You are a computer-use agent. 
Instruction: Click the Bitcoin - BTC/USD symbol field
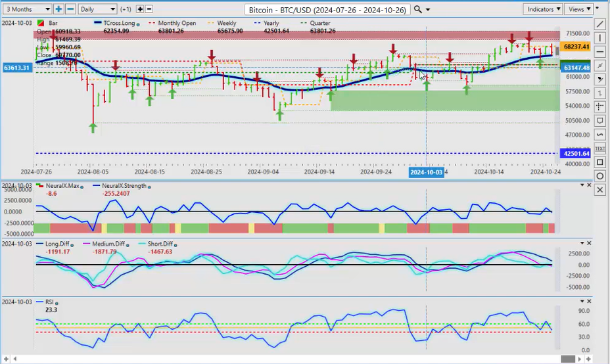pyautogui.click(x=327, y=9)
